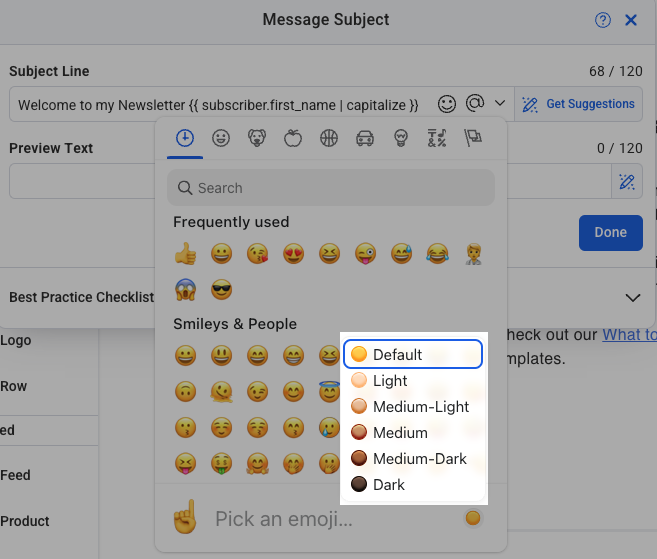Toggle the skin tone selector button
The height and width of the screenshot is (559, 657).
tap(473, 518)
